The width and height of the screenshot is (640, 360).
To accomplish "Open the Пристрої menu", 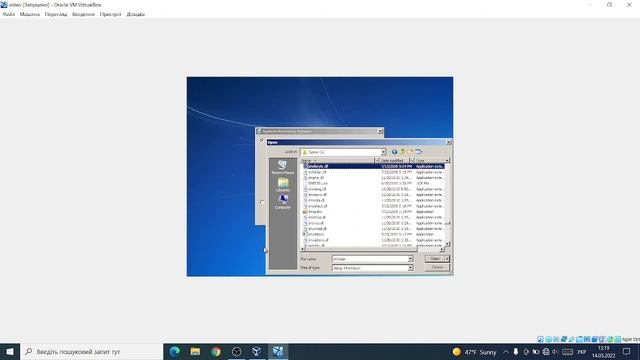I will point(111,14).
